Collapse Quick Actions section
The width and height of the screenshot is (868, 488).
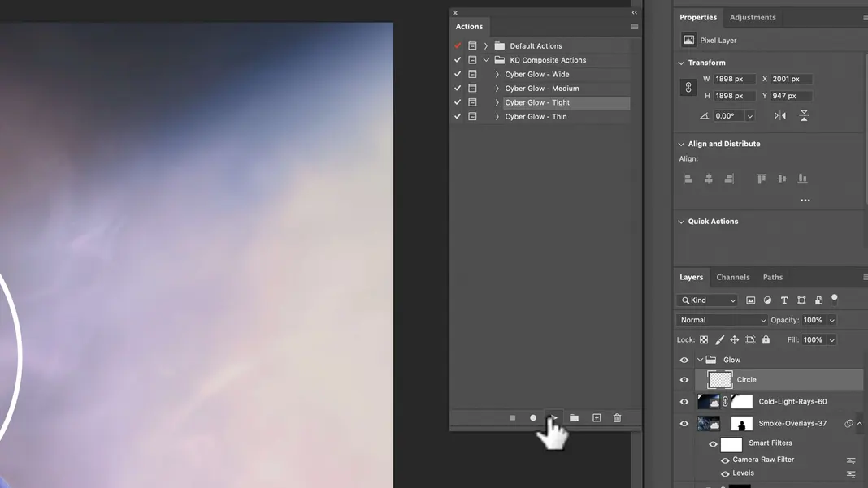(x=681, y=222)
